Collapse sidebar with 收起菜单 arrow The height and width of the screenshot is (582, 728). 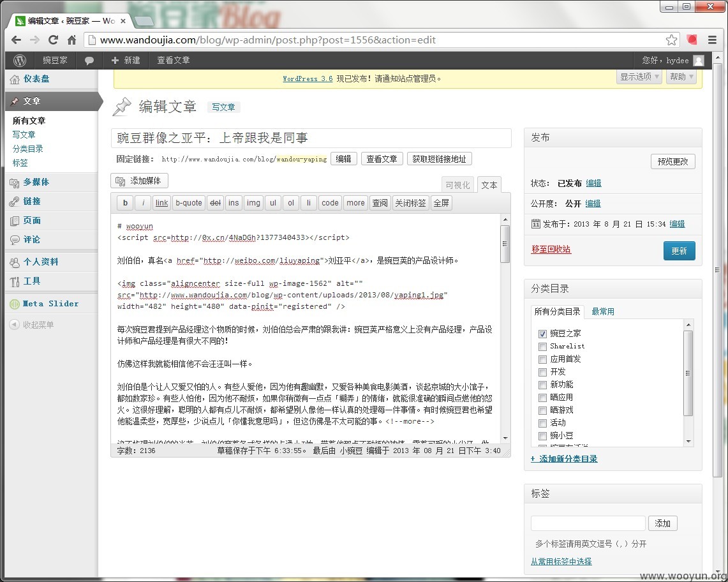[15, 324]
